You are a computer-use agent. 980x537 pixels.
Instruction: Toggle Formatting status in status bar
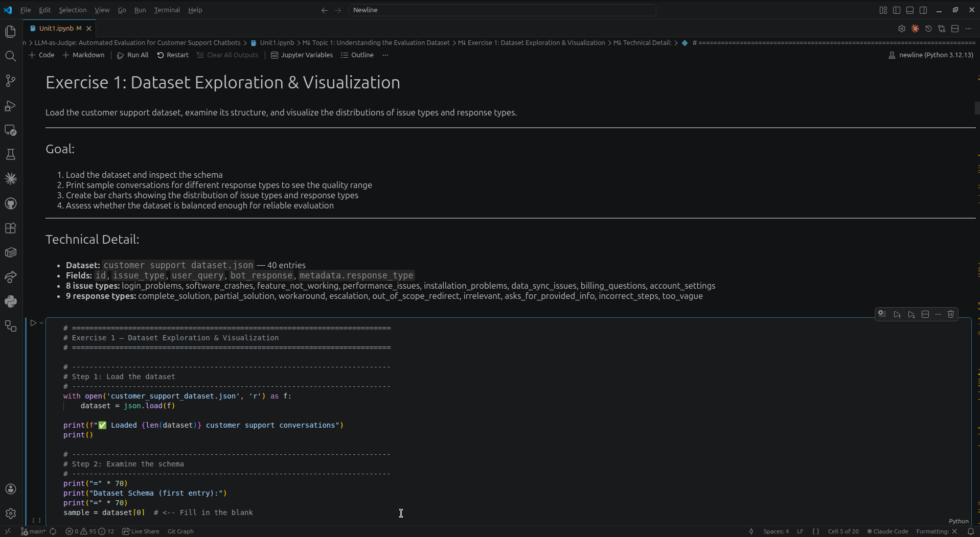click(x=937, y=531)
